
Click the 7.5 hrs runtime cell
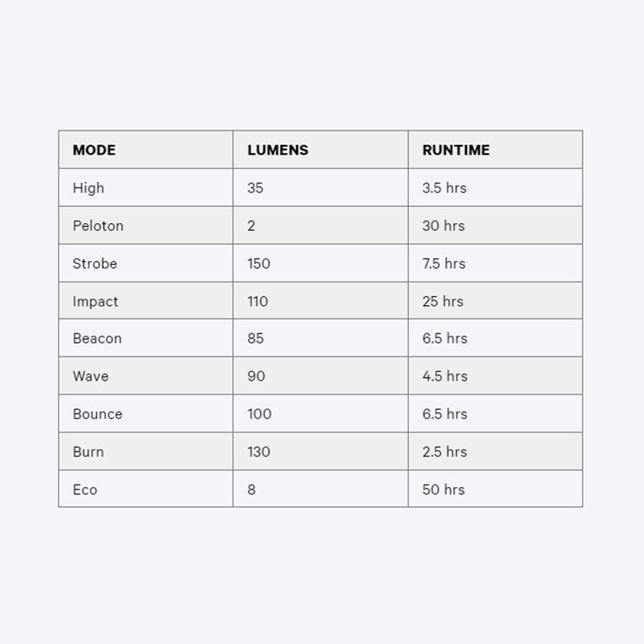pos(495,263)
